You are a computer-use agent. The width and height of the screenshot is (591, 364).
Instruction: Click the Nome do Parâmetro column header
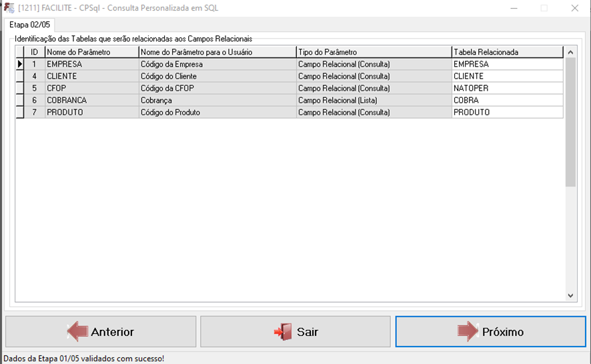[x=91, y=52]
